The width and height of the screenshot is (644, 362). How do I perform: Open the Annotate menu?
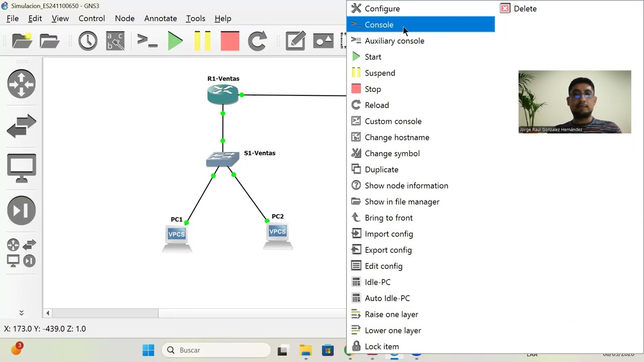tap(160, 18)
